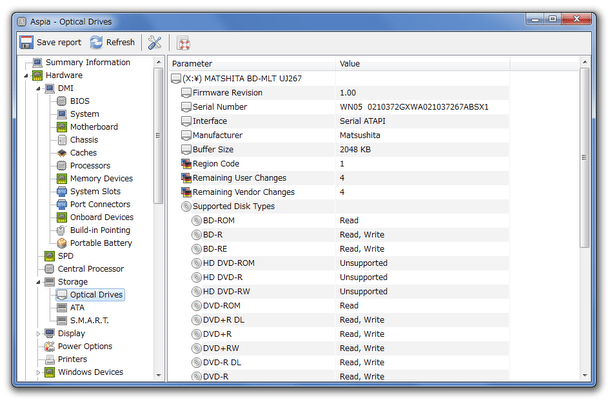Select the DVD-R DL row

coord(339,363)
